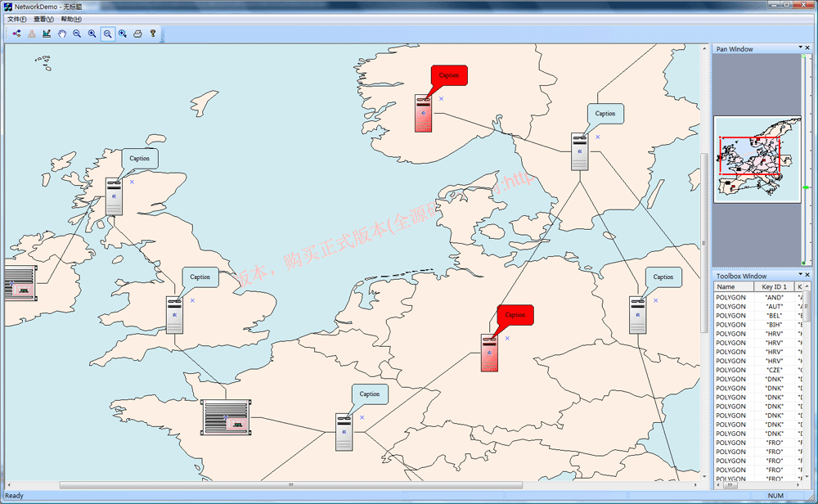Click the zoom in magnifier with plus sign
Screen dimensions: 818x504
tap(92, 34)
